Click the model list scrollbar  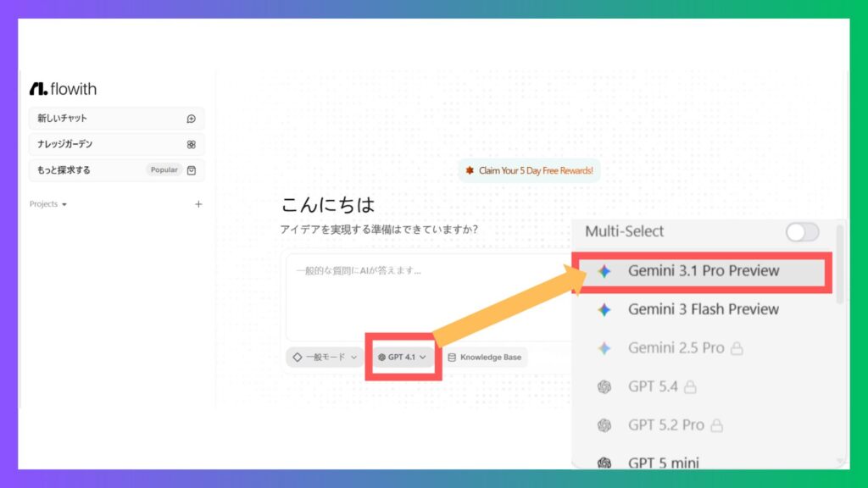pyautogui.click(x=840, y=263)
